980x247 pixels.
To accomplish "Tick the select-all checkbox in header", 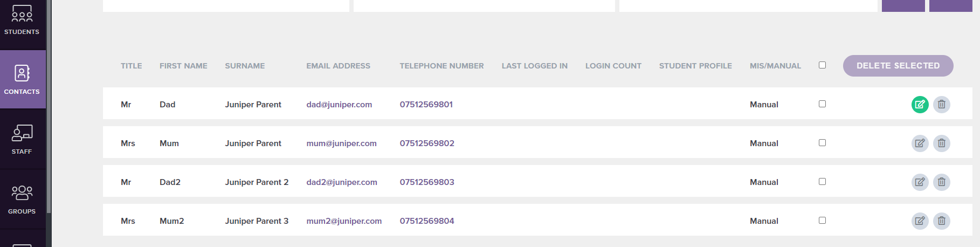I will pos(822,65).
